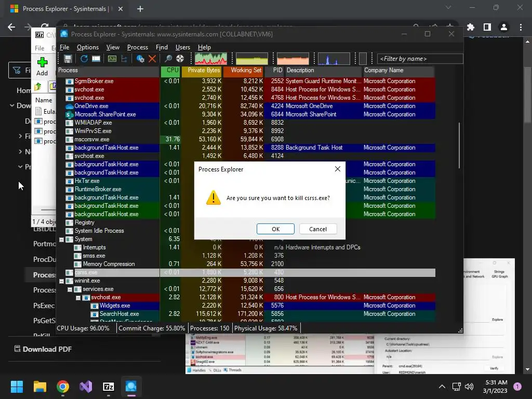
Task: Close the Process Explorer confirmation dialog
Action: point(338,169)
